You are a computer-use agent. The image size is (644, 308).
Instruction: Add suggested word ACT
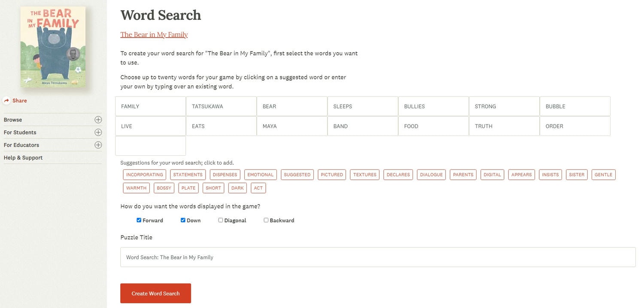[x=258, y=188]
